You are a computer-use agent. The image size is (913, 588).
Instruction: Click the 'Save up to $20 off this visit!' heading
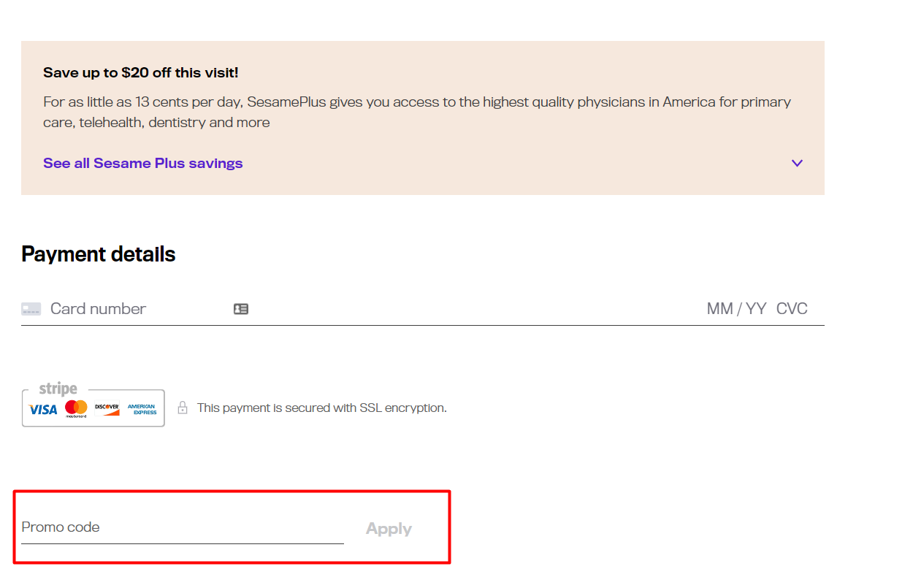coord(141,72)
